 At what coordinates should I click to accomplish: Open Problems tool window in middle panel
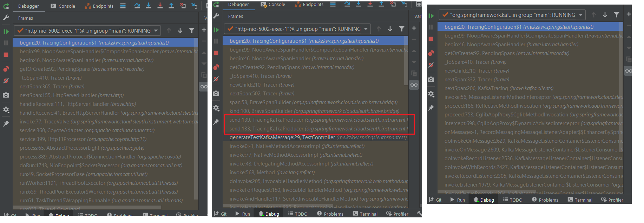coord(330,214)
